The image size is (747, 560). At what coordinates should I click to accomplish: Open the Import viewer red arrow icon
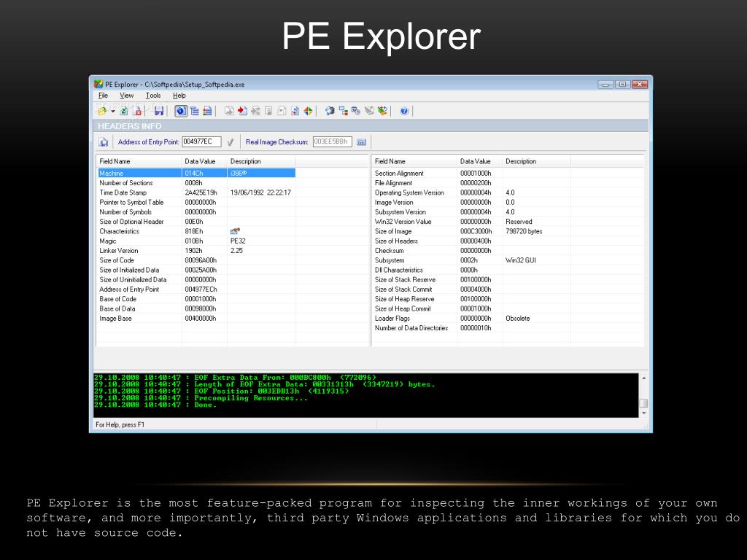pyautogui.click(x=242, y=111)
